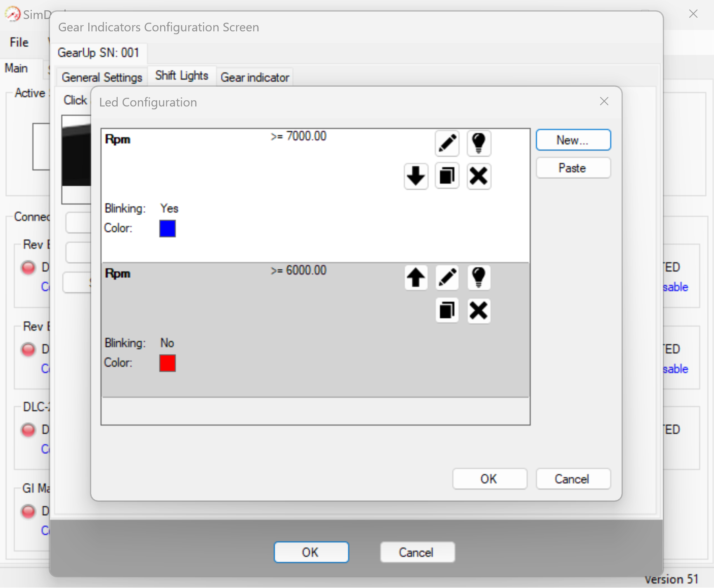Click the red color swatch
The height and width of the screenshot is (588, 714).
(x=168, y=363)
